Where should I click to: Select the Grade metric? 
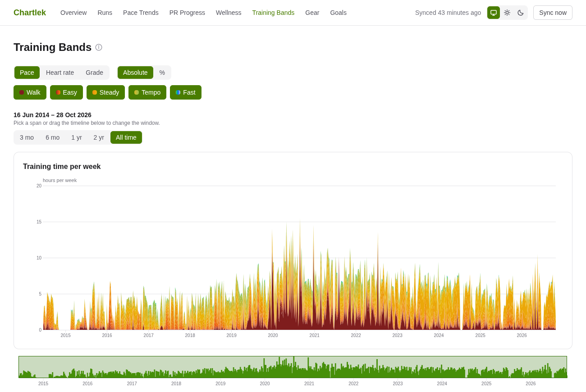click(94, 73)
